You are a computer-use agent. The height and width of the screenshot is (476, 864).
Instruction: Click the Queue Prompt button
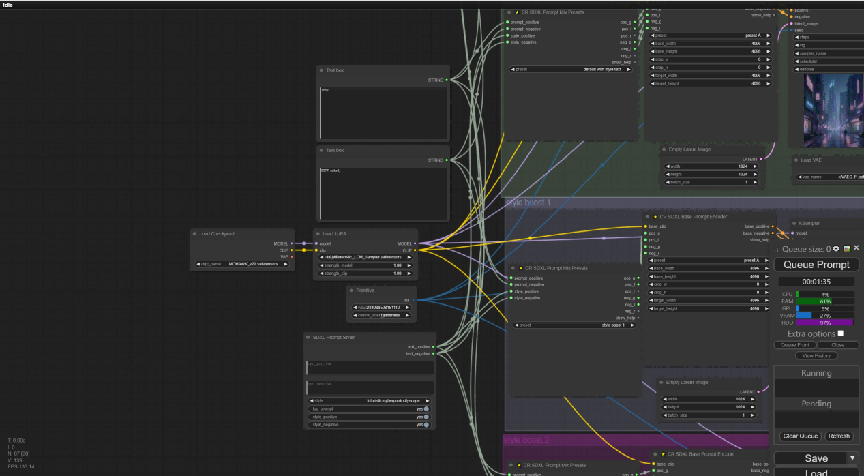tap(816, 265)
